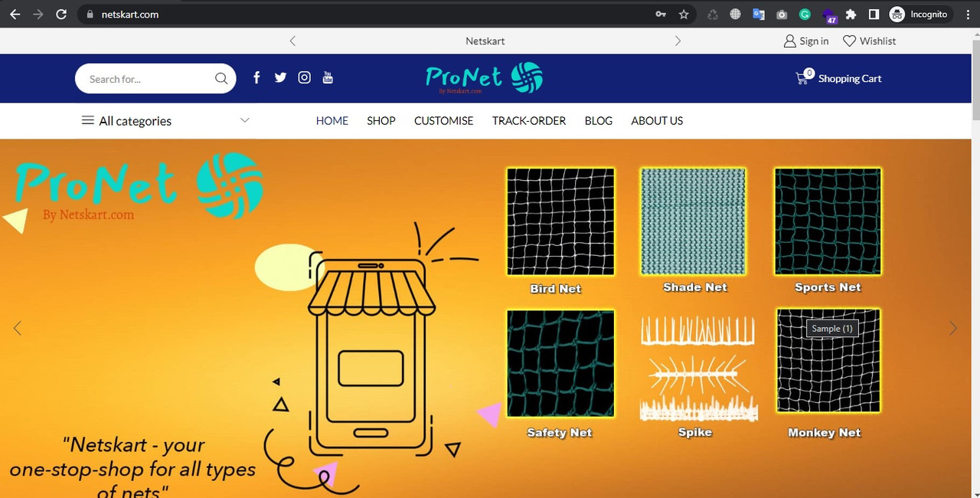Open the SHOP menu item
Screen dimensions: 980x498
point(381,121)
